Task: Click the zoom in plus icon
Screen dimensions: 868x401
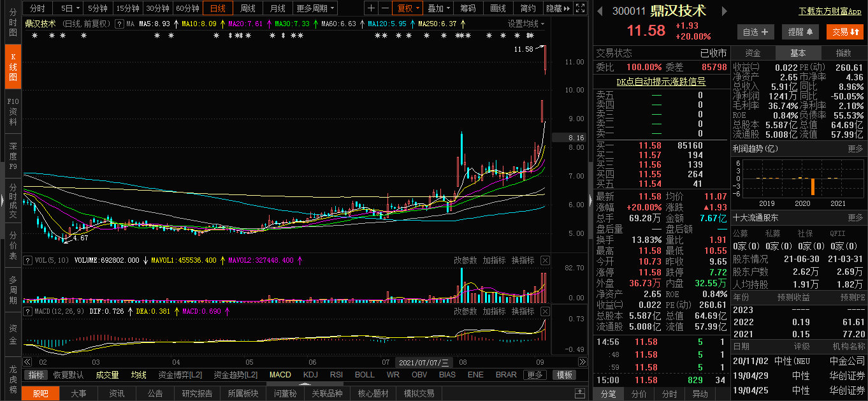Action: (x=372, y=8)
